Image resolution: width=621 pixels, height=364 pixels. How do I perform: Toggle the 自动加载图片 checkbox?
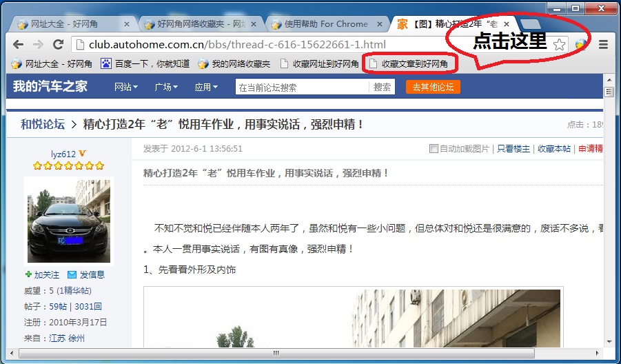click(x=433, y=149)
